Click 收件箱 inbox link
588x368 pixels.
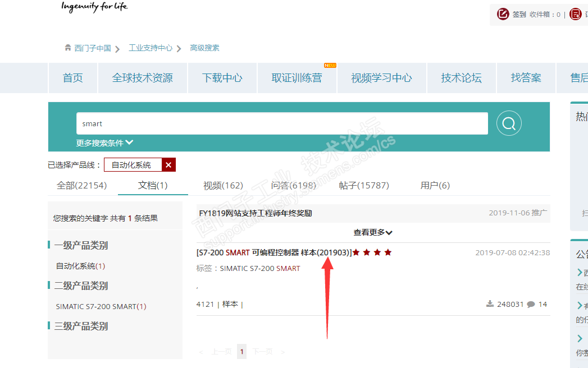(x=545, y=14)
